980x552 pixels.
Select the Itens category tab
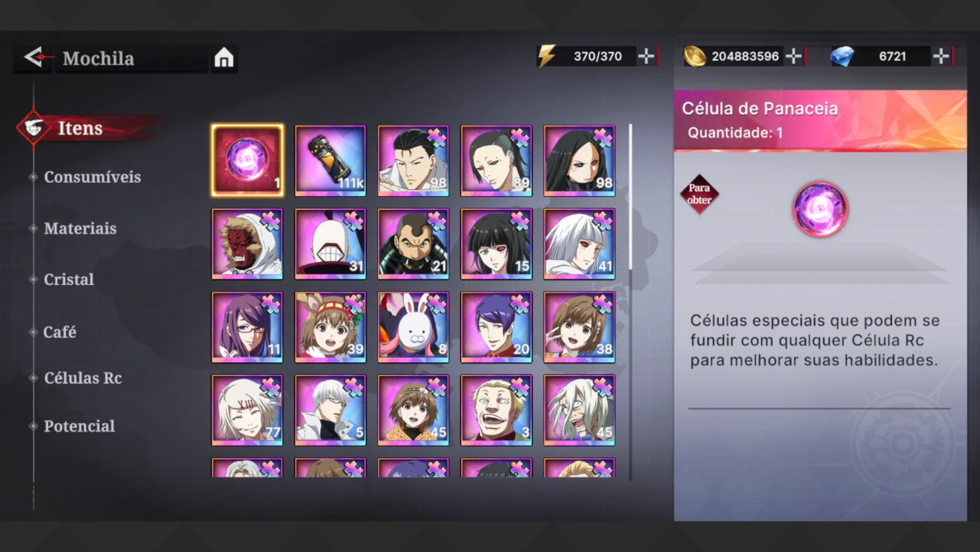tap(80, 128)
